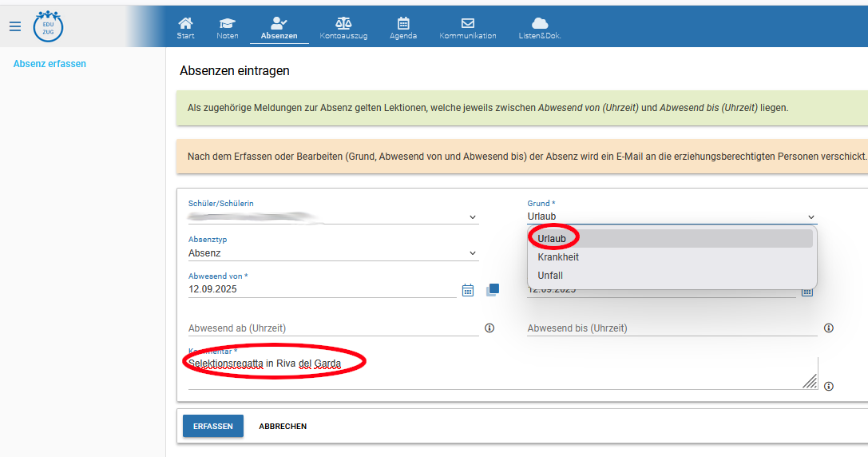This screenshot has width=868, height=457.
Task: Click the ERFASSEN button
Action: coord(212,427)
